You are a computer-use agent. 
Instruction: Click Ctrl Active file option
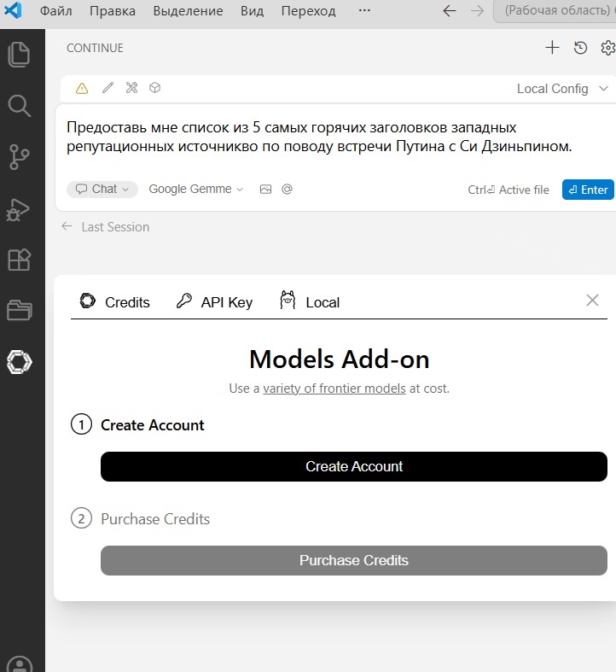508,190
